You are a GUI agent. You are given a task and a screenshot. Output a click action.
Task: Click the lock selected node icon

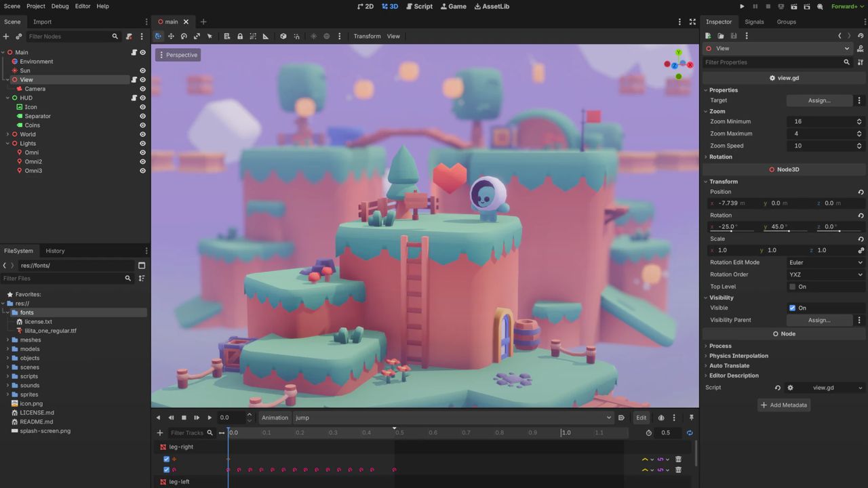tap(240, 36)
